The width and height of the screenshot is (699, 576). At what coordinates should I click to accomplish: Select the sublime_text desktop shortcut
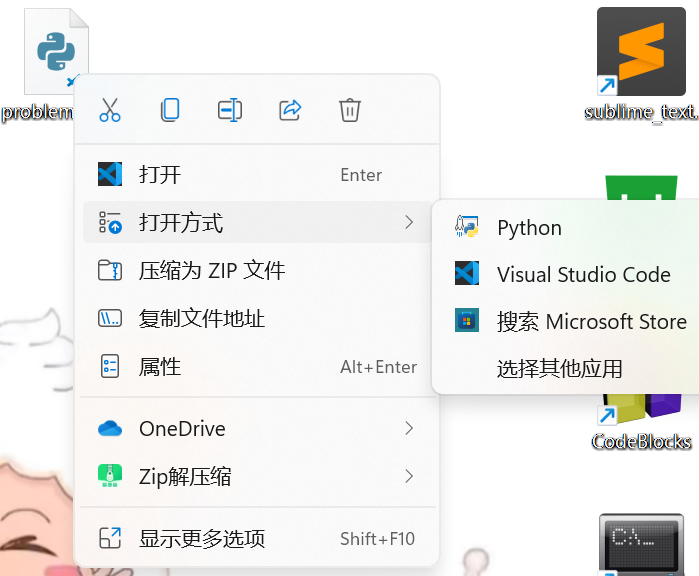(641, 65)
